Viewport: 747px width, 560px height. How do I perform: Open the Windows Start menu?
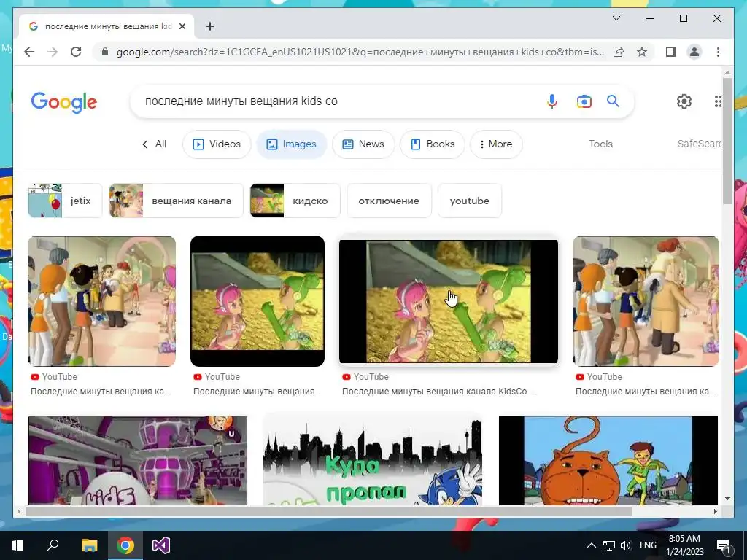pos(18,545)
